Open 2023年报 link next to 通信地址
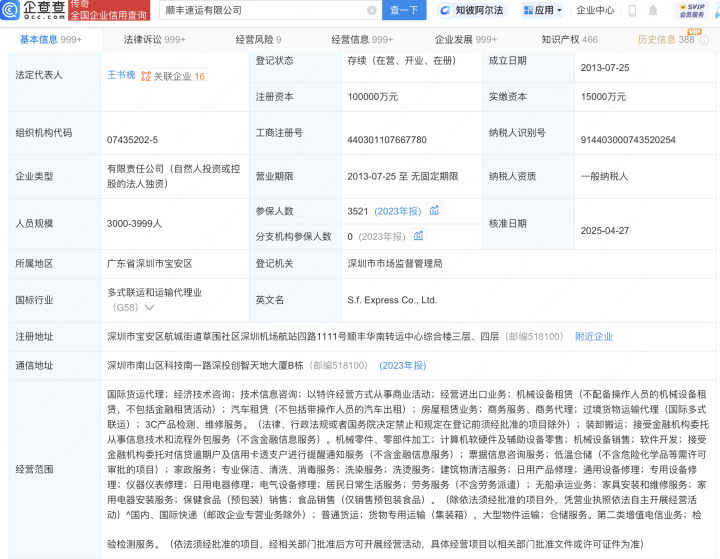The image size is (720, 559). [x=403, y=366]
